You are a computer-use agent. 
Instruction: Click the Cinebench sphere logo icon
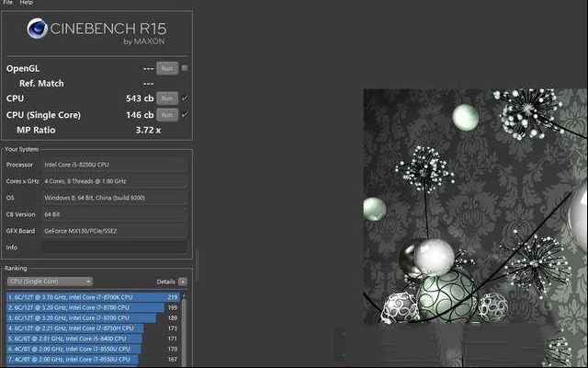[37, 29]
